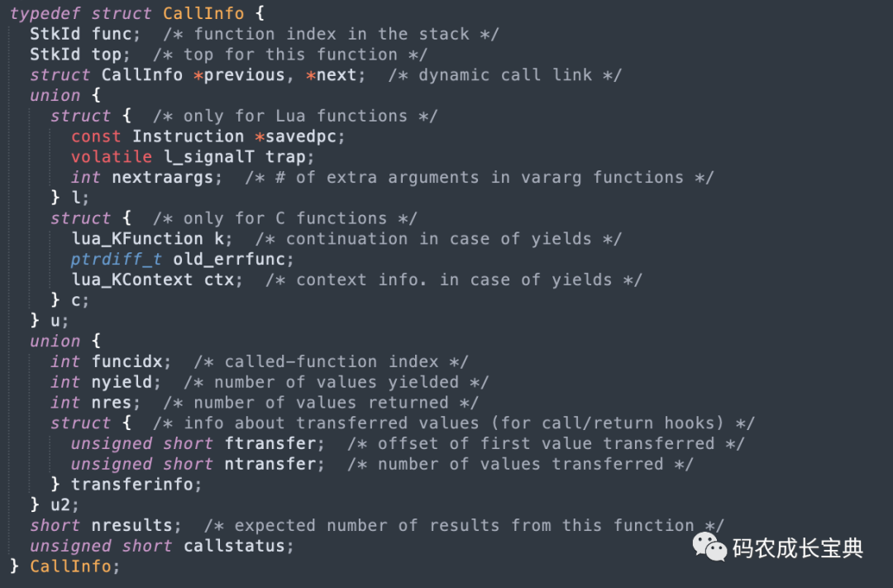The image size is (893, 588).
Task: Select the nextraargs variable name
Action: (x=167, y=178)
